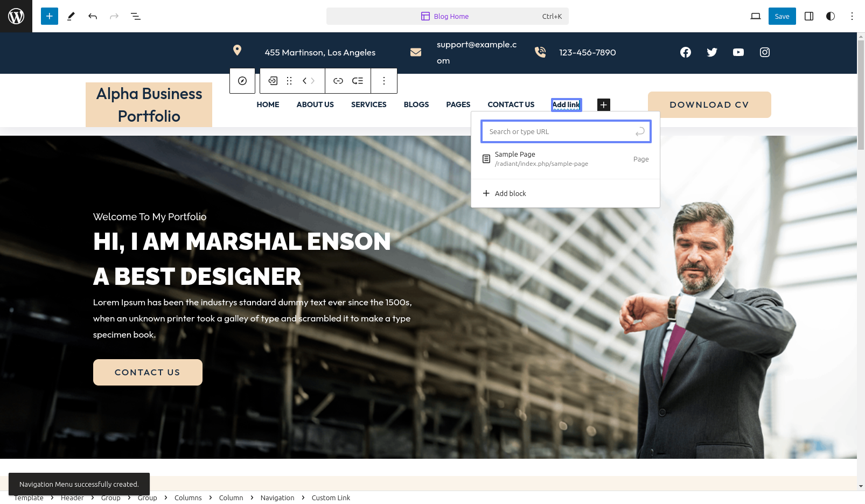Redo the last undone change
This screenshot has width=865, height=504.
114,16
